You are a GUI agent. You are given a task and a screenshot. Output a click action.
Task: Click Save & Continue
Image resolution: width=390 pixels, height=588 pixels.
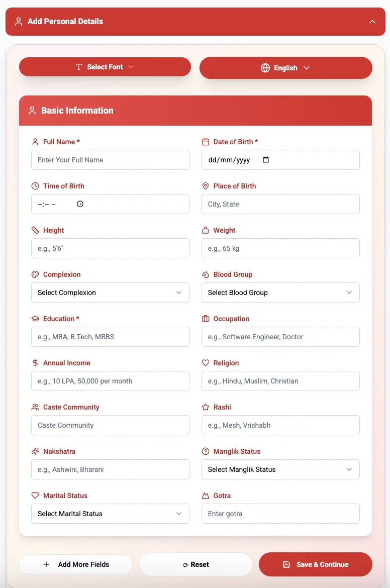pos(315,564)
